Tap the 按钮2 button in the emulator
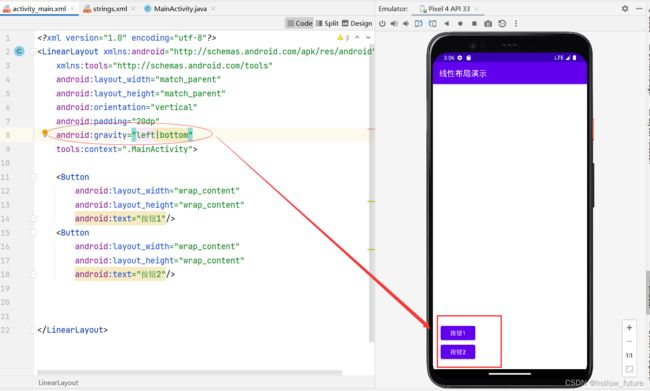The width and height of the screenshot is (650, 391). pos(458,352)
